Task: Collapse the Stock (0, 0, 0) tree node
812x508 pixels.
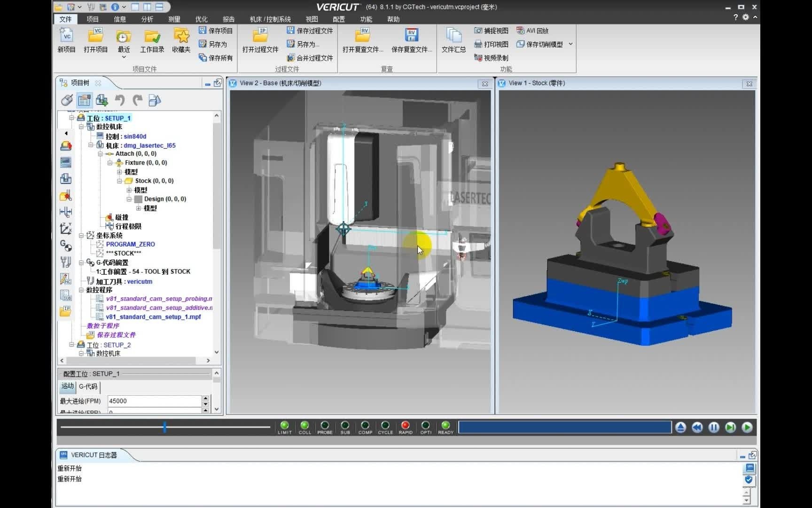Action: click(119, 181)
